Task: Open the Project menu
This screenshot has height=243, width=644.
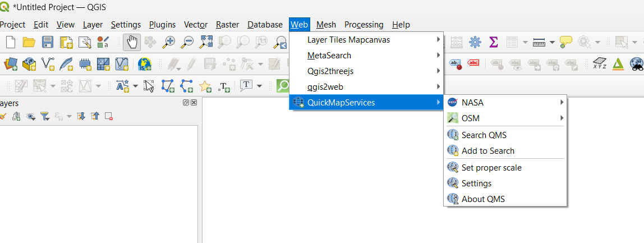Action: pos(12,25)
